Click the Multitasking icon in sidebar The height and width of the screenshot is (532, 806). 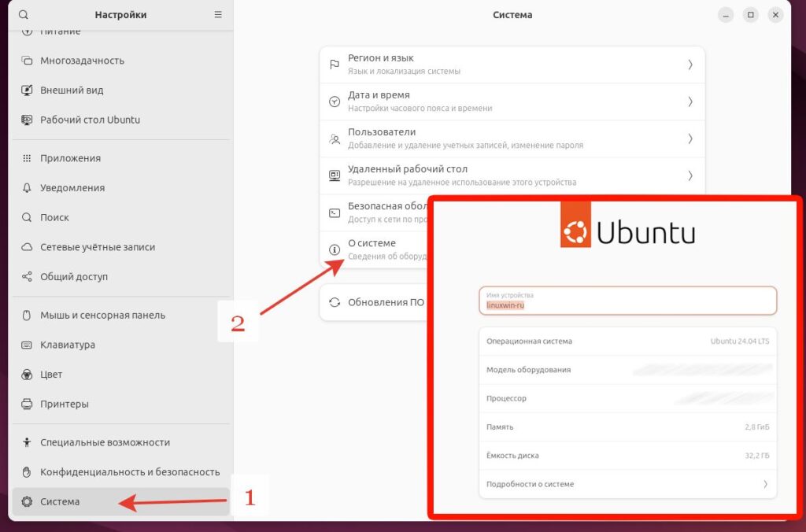click(x=27, y=61)
